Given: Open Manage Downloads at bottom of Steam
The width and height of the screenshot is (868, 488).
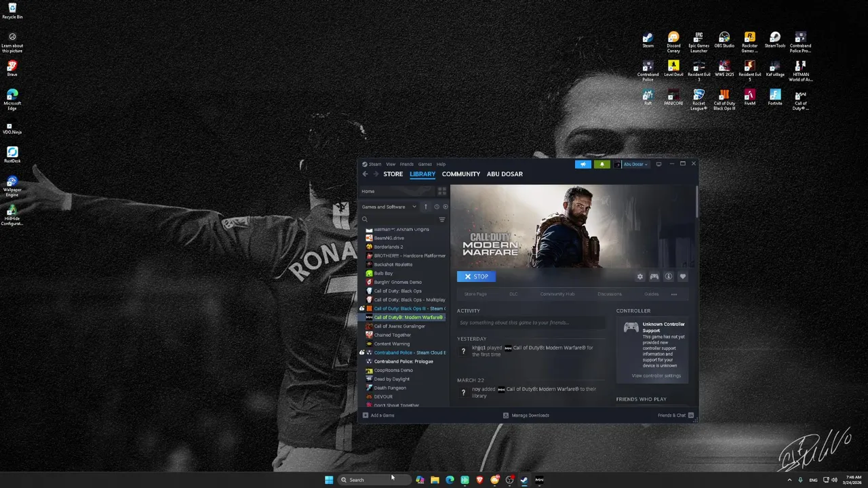Looking at the screenshot, I should pyautogui.click(x=526, y=415).
